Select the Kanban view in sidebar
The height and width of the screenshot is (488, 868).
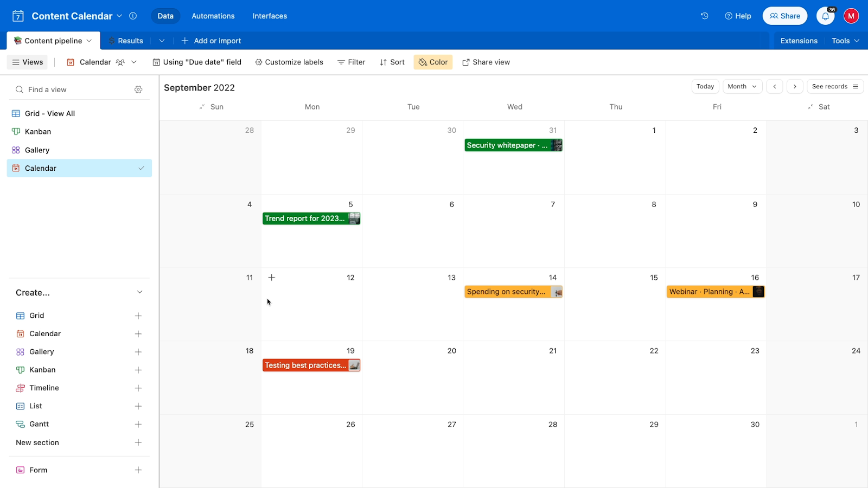click(79, 132)
